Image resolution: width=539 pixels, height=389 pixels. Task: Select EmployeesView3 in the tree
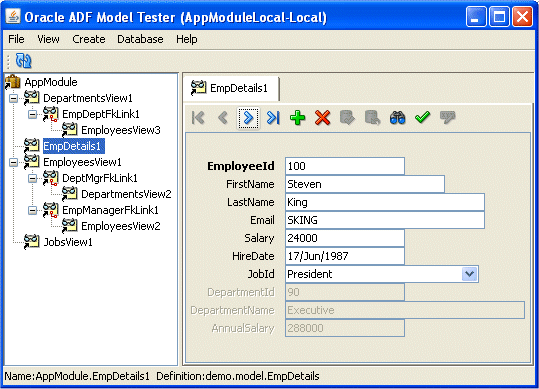click(x=121, y=130)
